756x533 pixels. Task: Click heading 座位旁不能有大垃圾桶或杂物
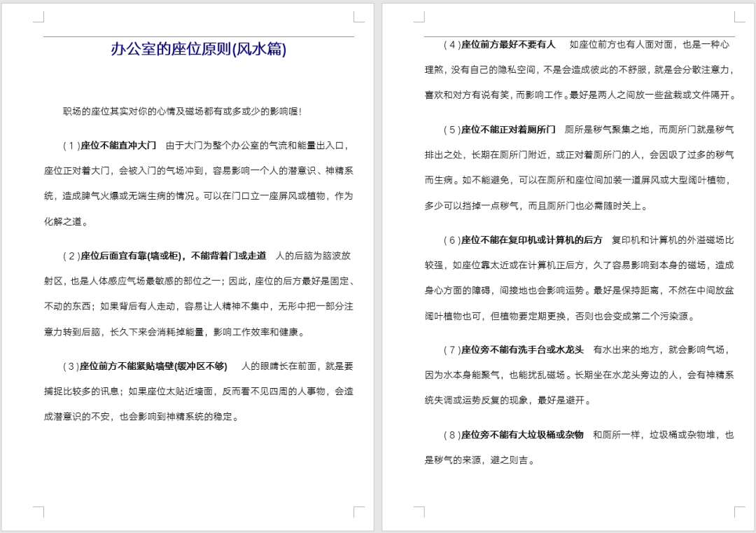pyautogui.click(x=523, y=435)
